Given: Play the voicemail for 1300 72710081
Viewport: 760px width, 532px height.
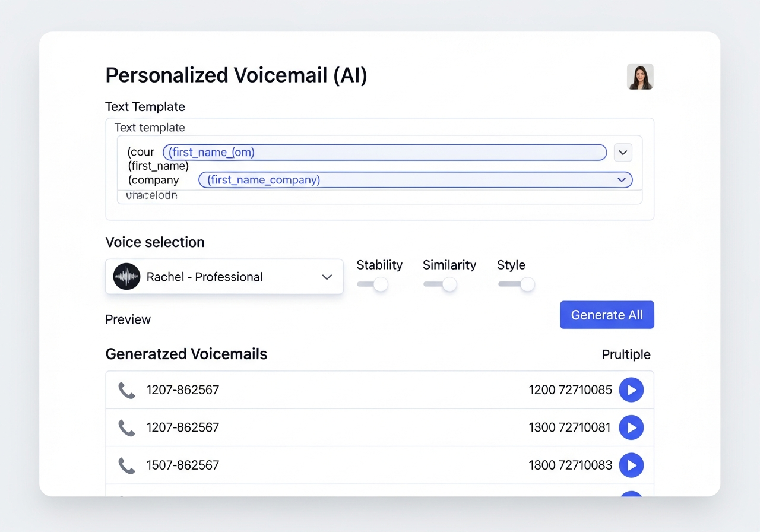Looking at the screenshot, I should (x=631, y=427).
